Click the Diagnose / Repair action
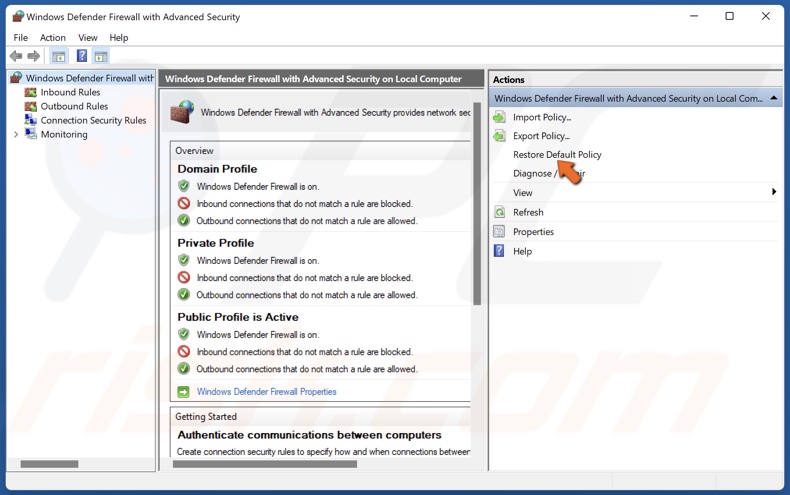The image size is (790, 495). pos(549,173)
